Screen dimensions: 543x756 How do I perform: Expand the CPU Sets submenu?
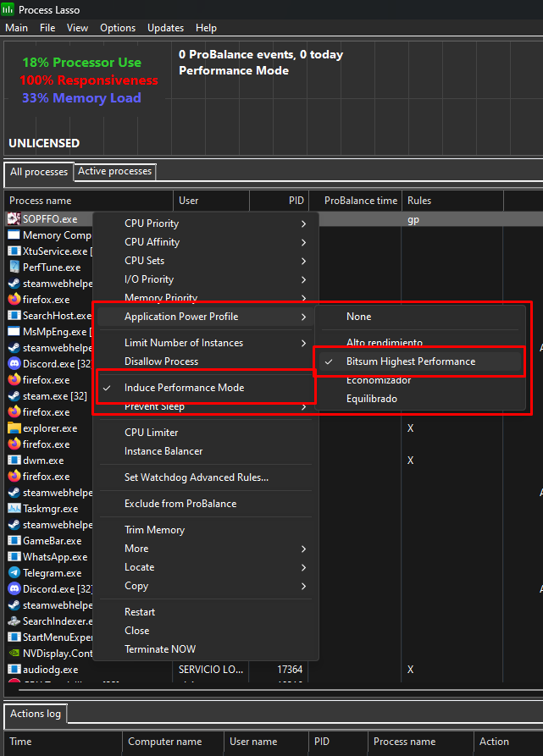pos(206,261)
